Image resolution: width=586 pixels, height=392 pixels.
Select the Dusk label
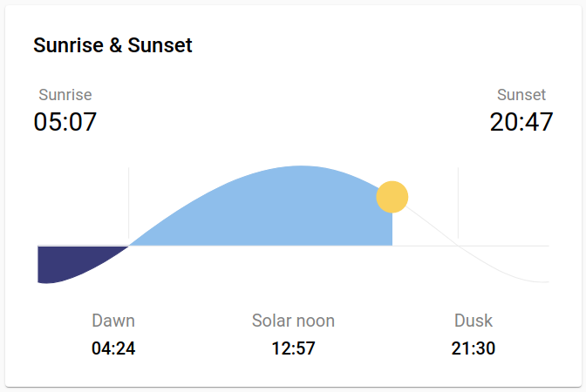tap(474, 321)
